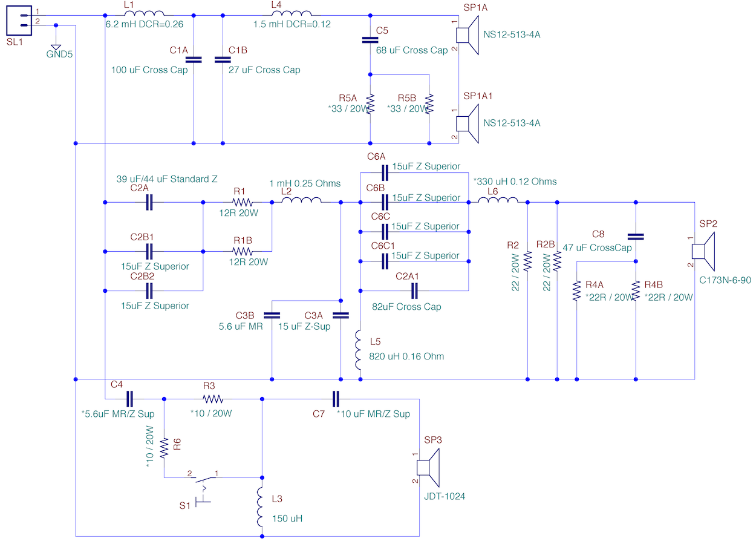Select resistor R1 symbol
The image size is (756, 544).
(x=242, y=203)
